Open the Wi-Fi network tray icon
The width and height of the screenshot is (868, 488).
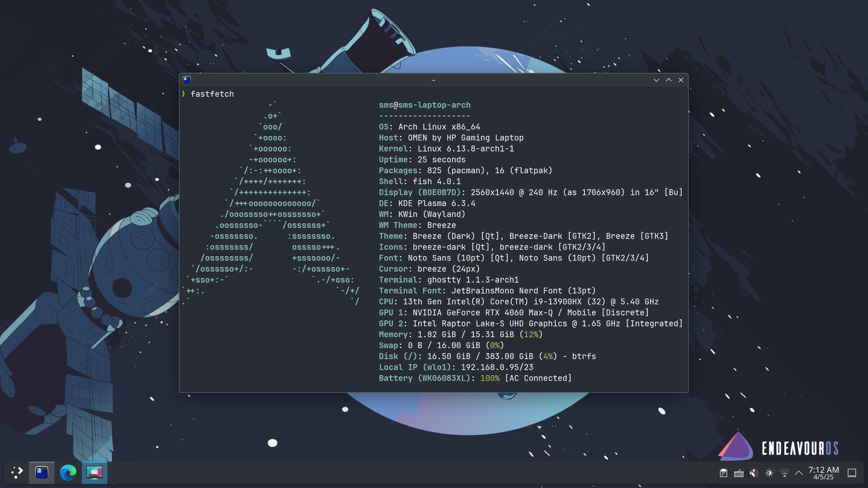[784, 473]
